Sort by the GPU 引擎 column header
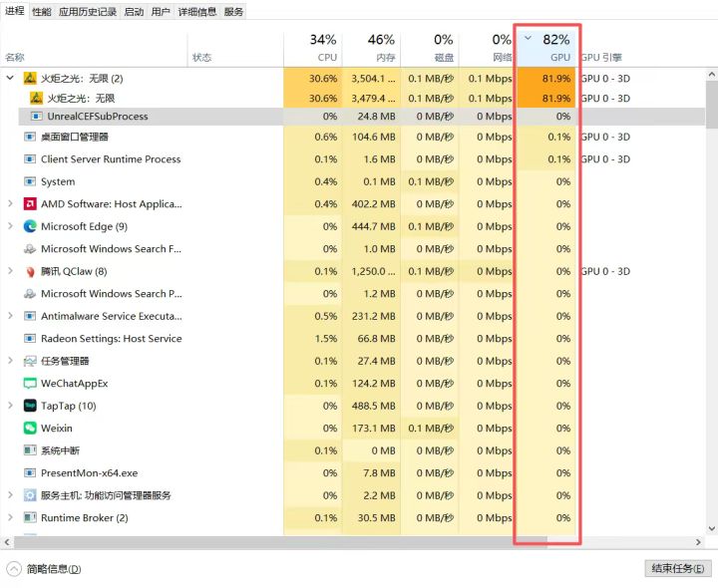Screen dimensions: 718x588 pos(601,57)
